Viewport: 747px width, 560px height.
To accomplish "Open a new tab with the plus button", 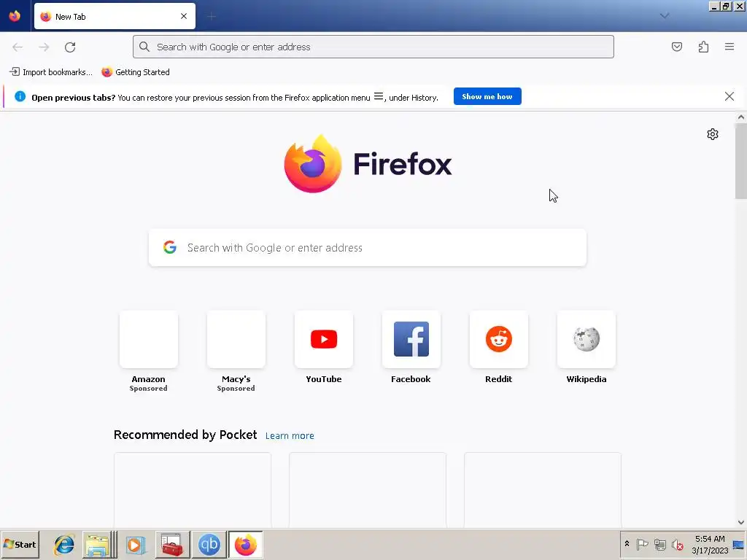I will click(x=212, y=17).
